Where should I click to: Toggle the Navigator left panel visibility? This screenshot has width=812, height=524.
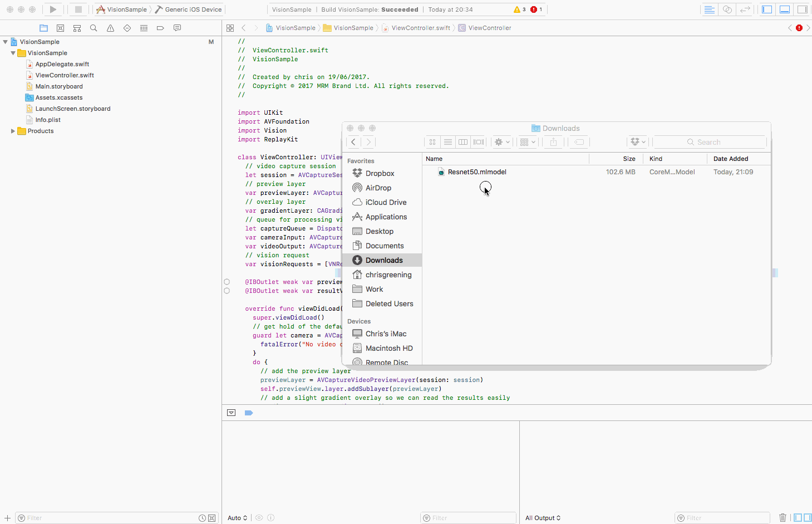(766, 9)
